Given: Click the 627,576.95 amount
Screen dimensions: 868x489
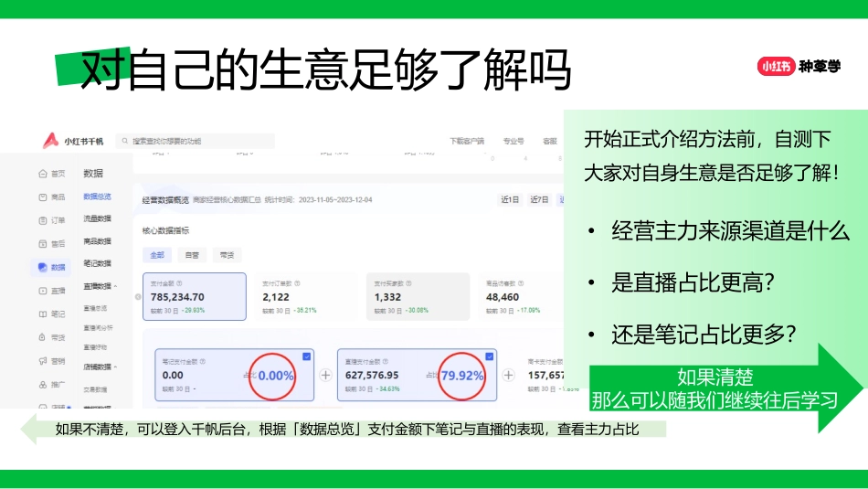Looking at the screenshot, I should [372, 375].
